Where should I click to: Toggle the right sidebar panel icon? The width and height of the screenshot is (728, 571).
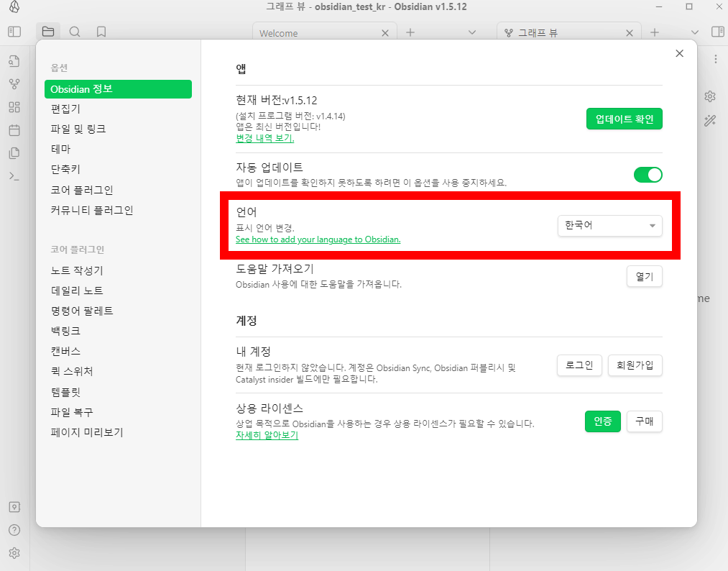(717, 32)
